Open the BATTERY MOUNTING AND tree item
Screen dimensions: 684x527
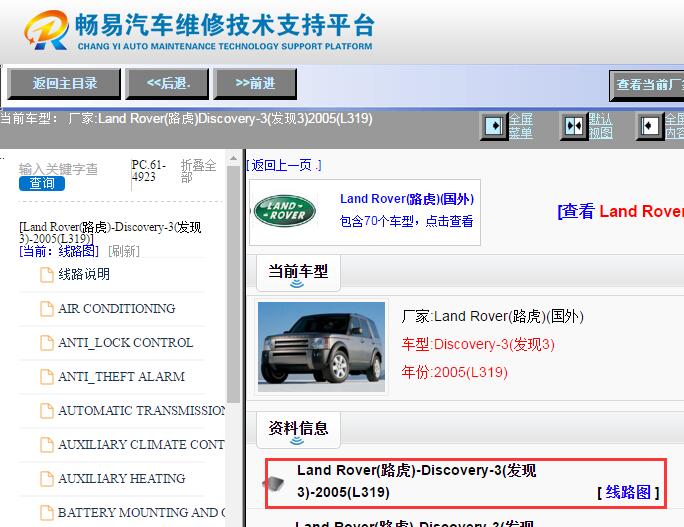pos(142,513)
